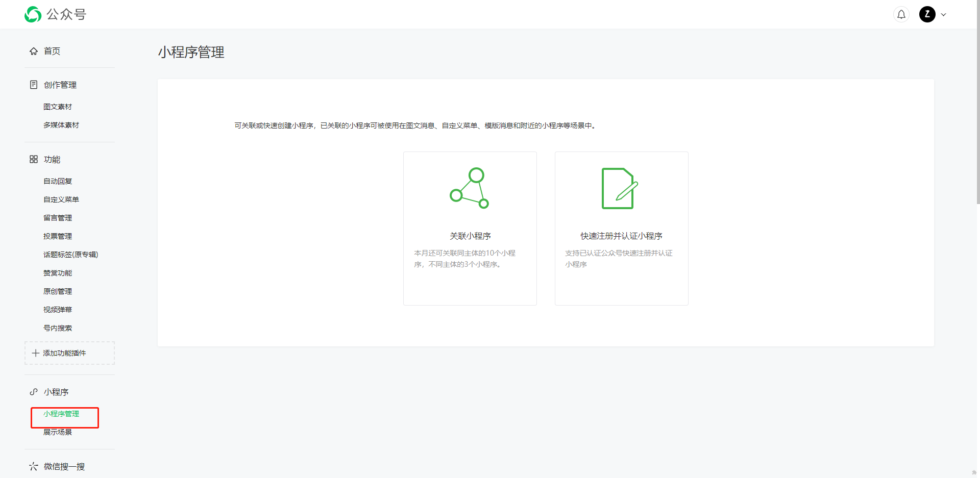980x478 pixels.
Task: Click the plus icon beside 添加功能插件
Action: pos(36,353)
